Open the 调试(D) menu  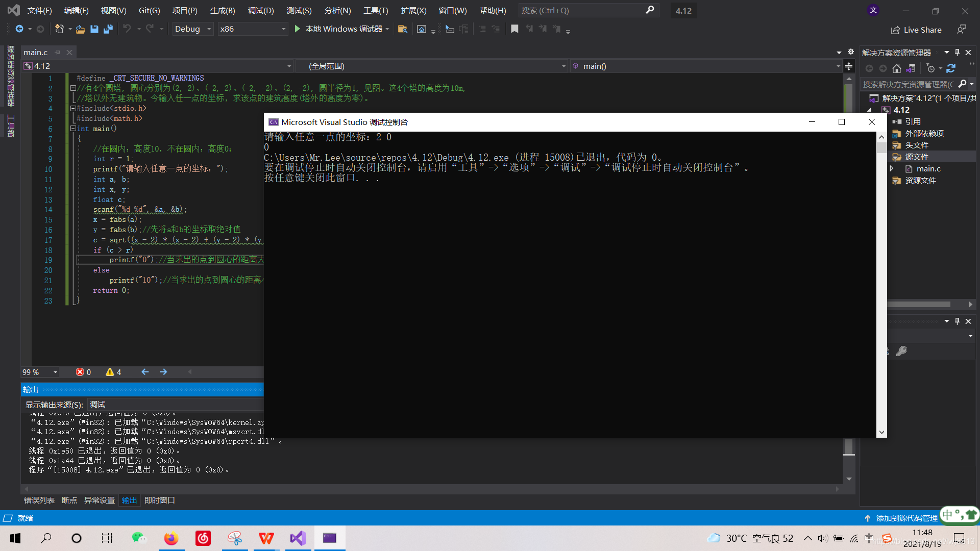260,10
